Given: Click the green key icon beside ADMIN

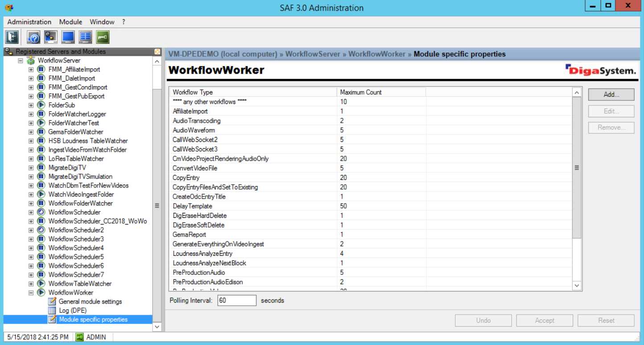Looking at the screenshot, I should point(80,337).
